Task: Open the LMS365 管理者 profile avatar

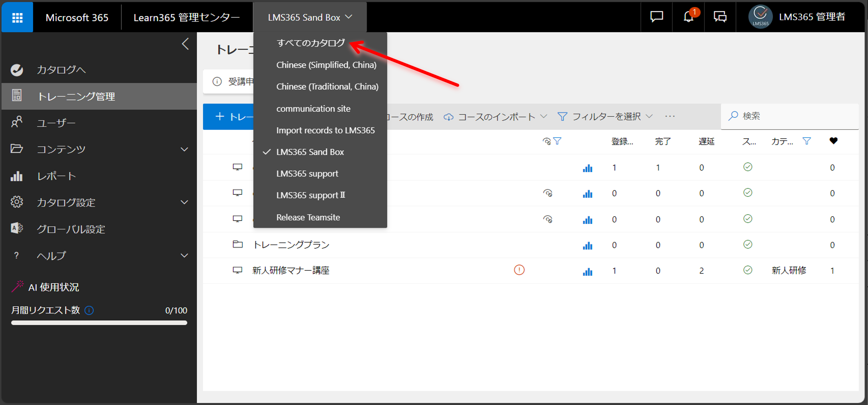Action: click(761, 17)
